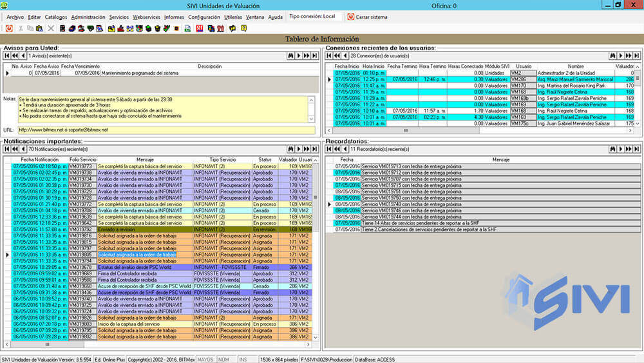Screen dimensions: 644x363
Task: Click the Notificaciones horizontal scrollbar right arrow
Action: (308, 344)
